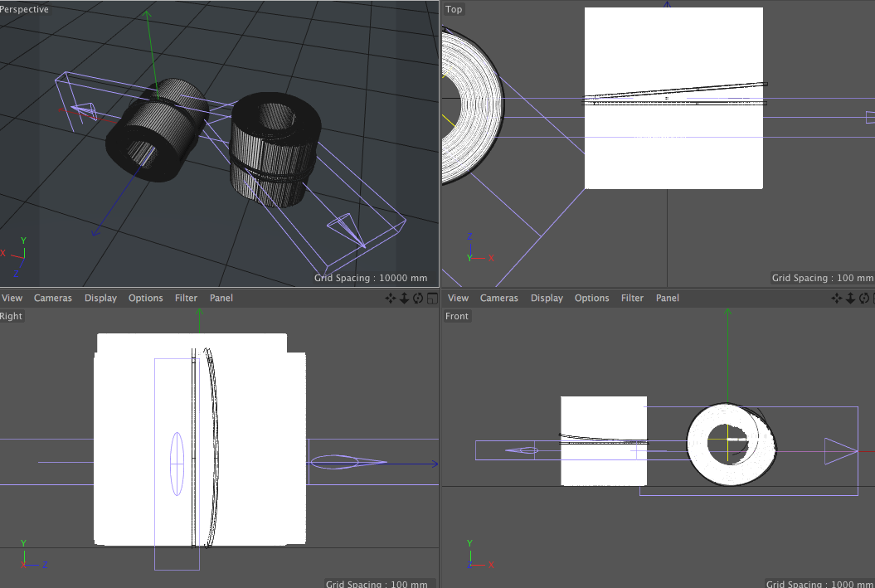This screenshot has height=588, width=875.
Task: Open the Filter menu of the Right viewport
Action: click(186, 299)
